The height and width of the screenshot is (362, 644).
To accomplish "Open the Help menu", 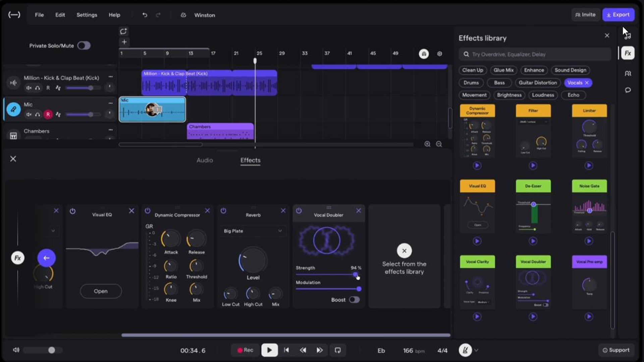I will 114,15.
